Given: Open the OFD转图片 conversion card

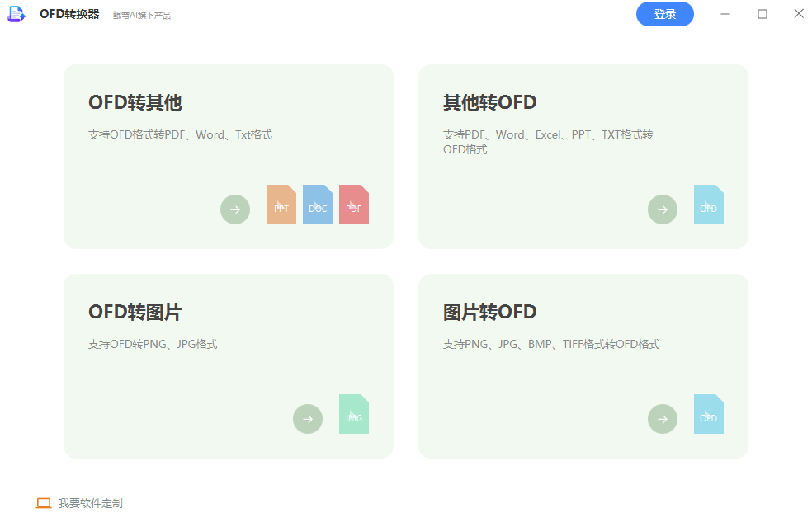Looking at the screenshot, I should (x=228, y=365).
